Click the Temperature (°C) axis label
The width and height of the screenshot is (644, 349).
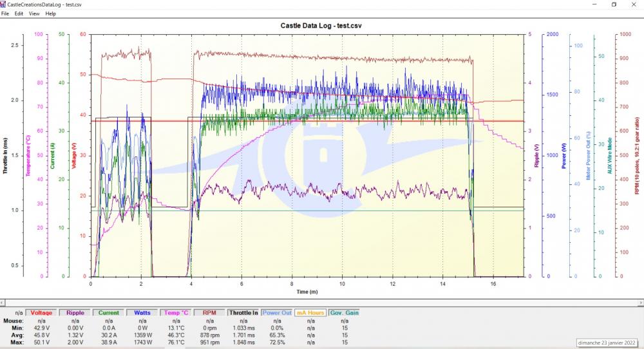pos(28,156)
